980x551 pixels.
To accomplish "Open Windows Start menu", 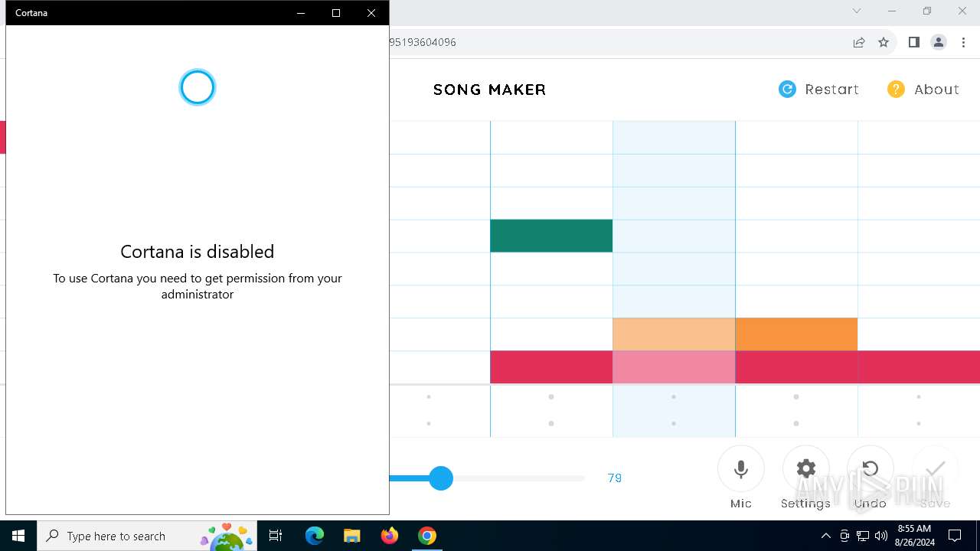I will [x=18, y=536].
